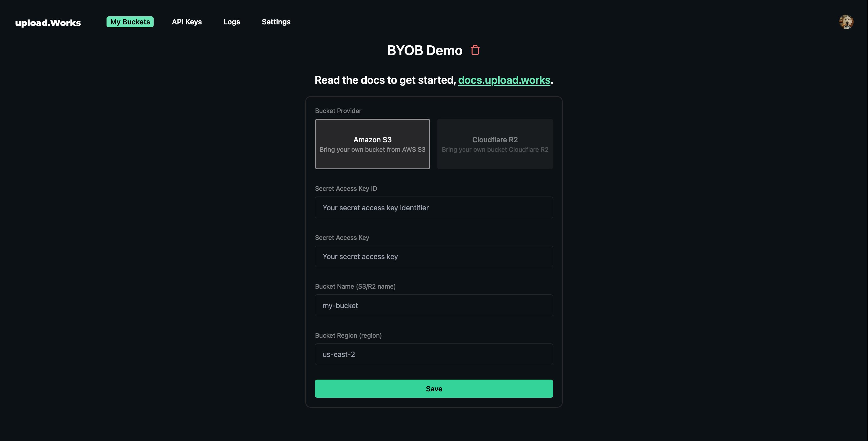Follow the docs.upload.works link
The height and width of the screenshot is (441, 868).
click(x=504, y=80)
